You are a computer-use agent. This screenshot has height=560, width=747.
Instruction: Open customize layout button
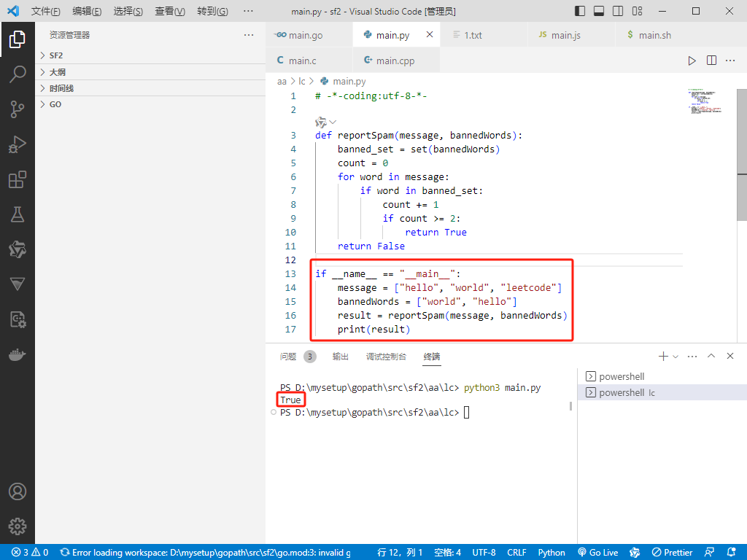[638, 11]
